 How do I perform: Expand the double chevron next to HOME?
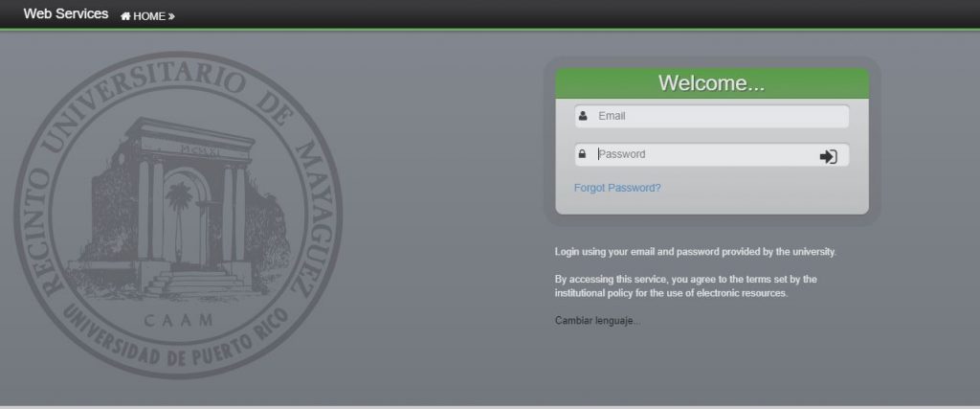(171, 17)
